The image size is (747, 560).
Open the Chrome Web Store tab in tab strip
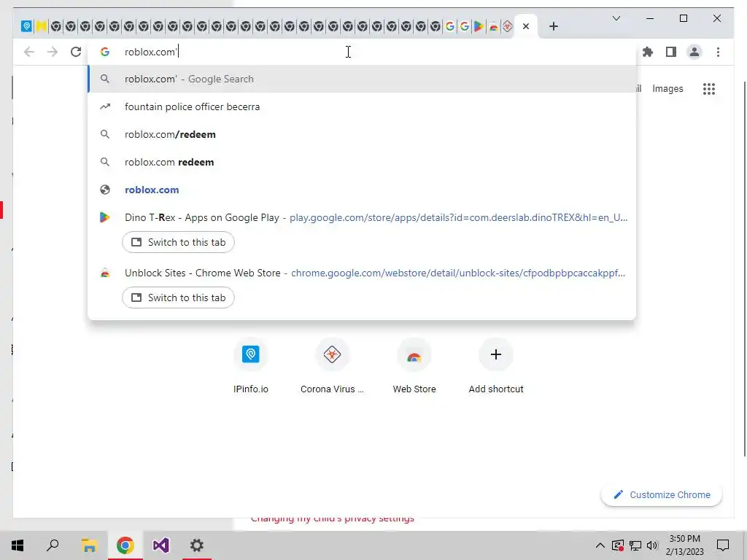pos(494,26)
